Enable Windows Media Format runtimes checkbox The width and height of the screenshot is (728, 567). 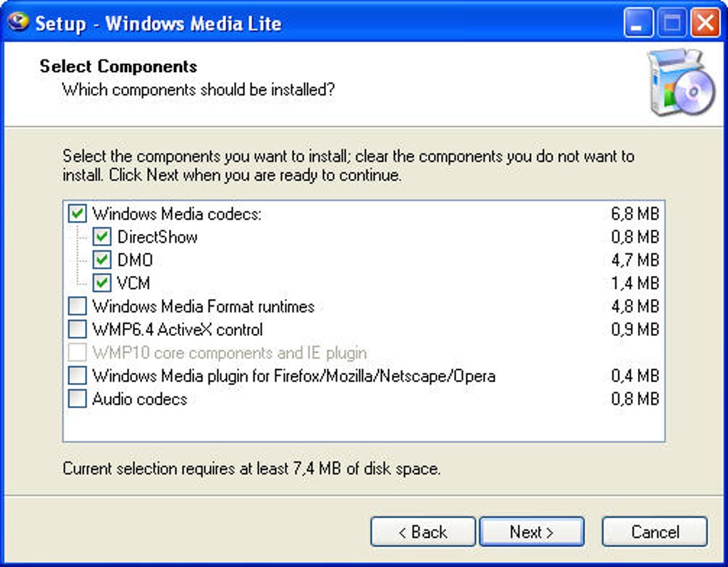click(x=77, y=307)
